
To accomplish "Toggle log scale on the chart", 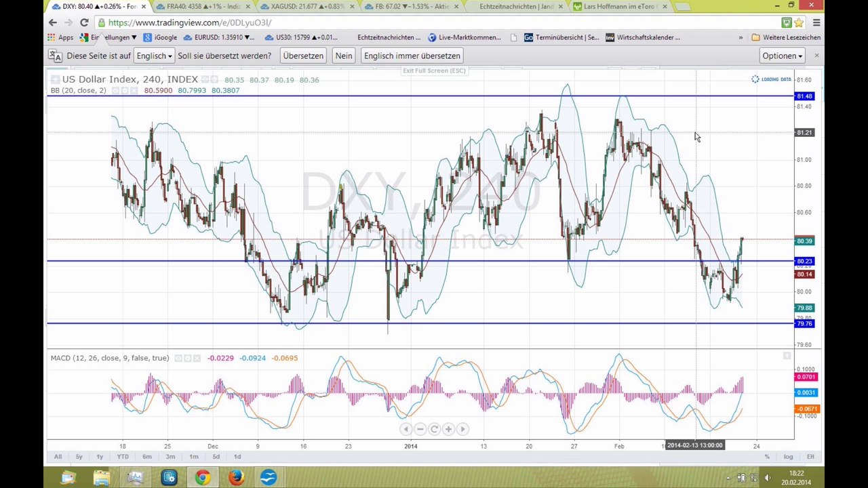I will (788, 457).
